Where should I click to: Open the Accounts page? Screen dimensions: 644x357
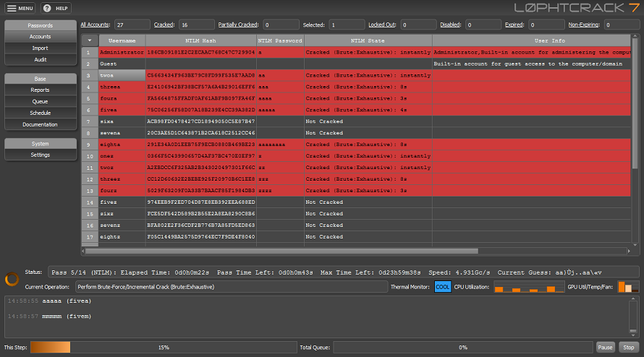tap(41, 37)
